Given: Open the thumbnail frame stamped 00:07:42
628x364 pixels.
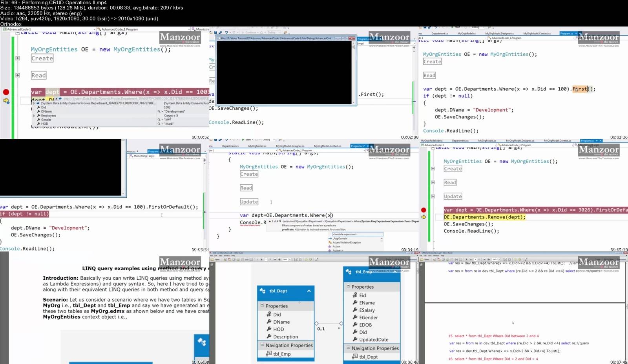Looking at the screenshot, I should (x=523, y=308).
